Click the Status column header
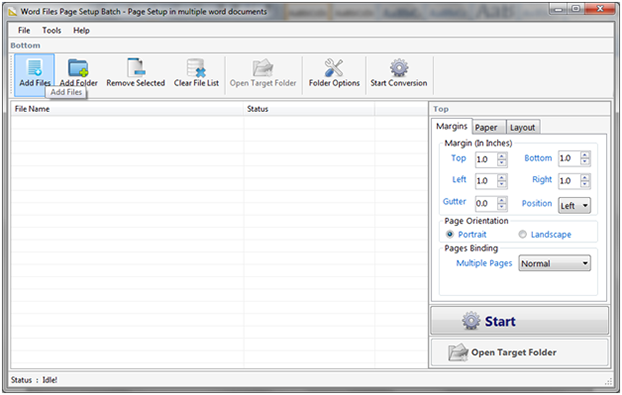This screenshot has height=395, width=622. [309, 109]
